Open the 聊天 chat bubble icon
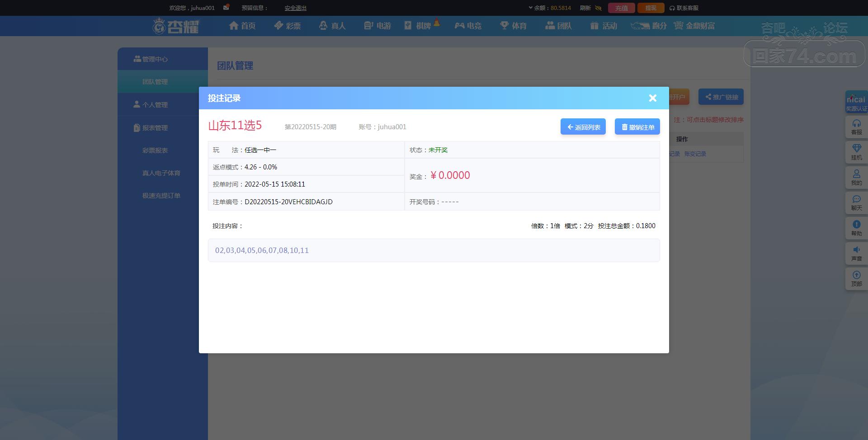 coord(856,199)
